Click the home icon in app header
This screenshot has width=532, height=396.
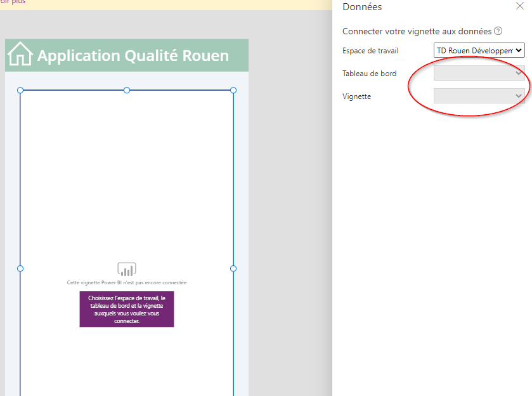click(x=20, y=54)
